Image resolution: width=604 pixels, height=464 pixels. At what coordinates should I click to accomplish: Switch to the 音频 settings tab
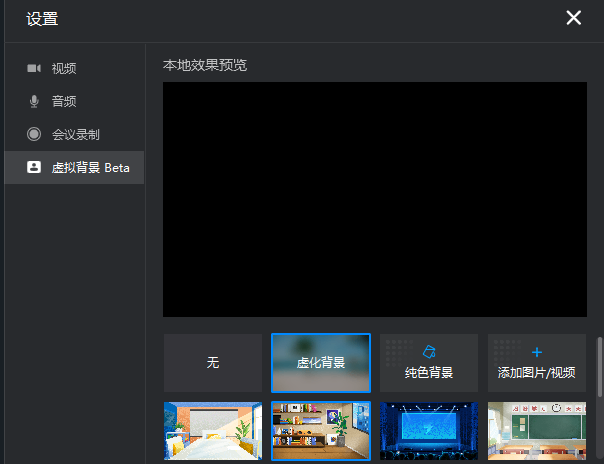64,101
